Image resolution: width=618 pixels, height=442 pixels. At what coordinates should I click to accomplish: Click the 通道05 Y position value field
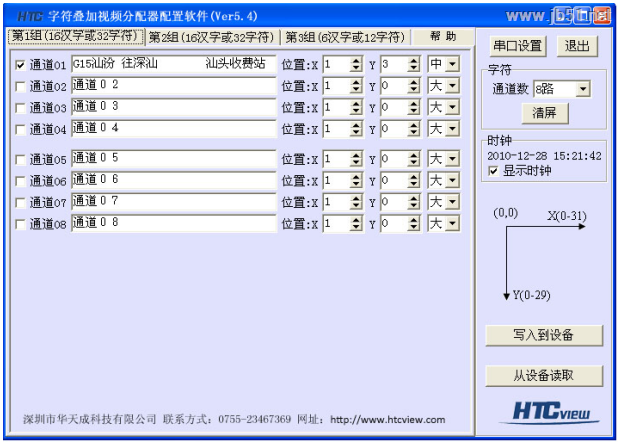click(x=394, y=159)
